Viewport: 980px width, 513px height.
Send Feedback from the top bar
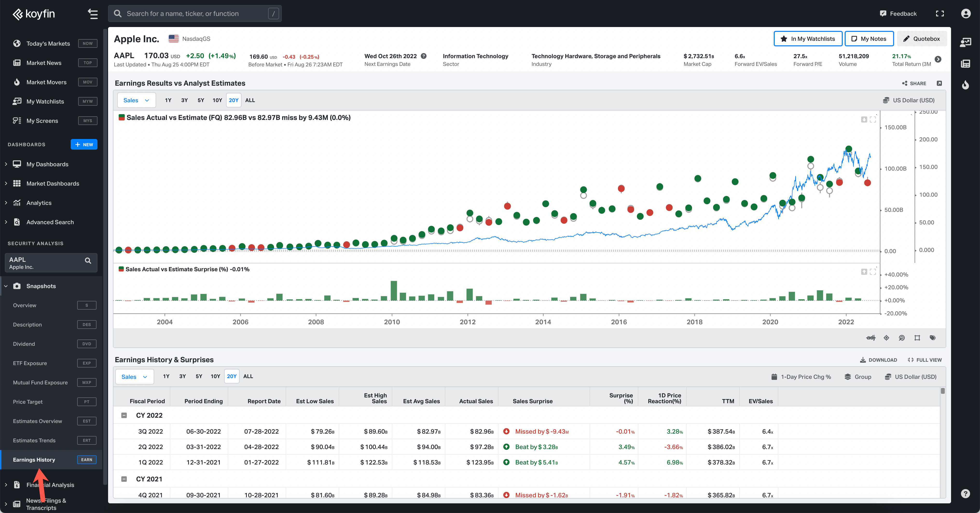898,14
